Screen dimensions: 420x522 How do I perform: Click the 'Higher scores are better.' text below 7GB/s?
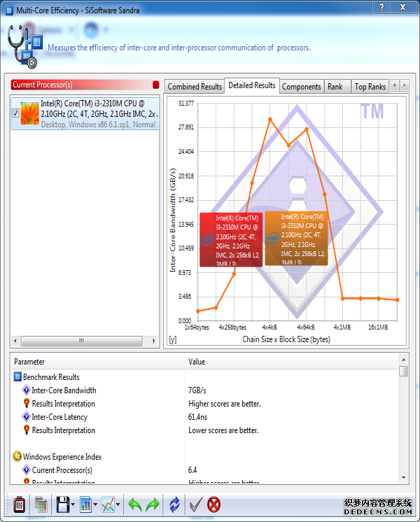click(x=225, y=404)
